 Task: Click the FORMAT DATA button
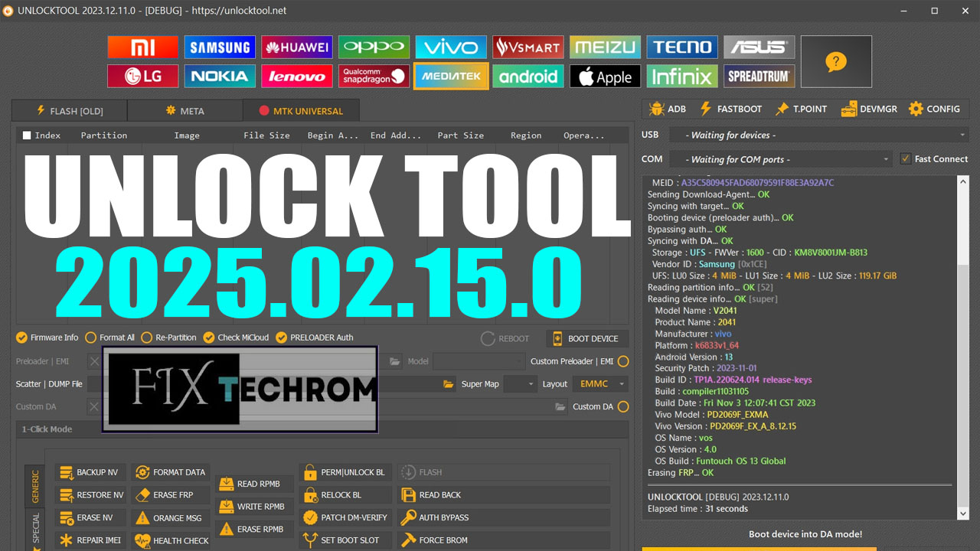171,472
